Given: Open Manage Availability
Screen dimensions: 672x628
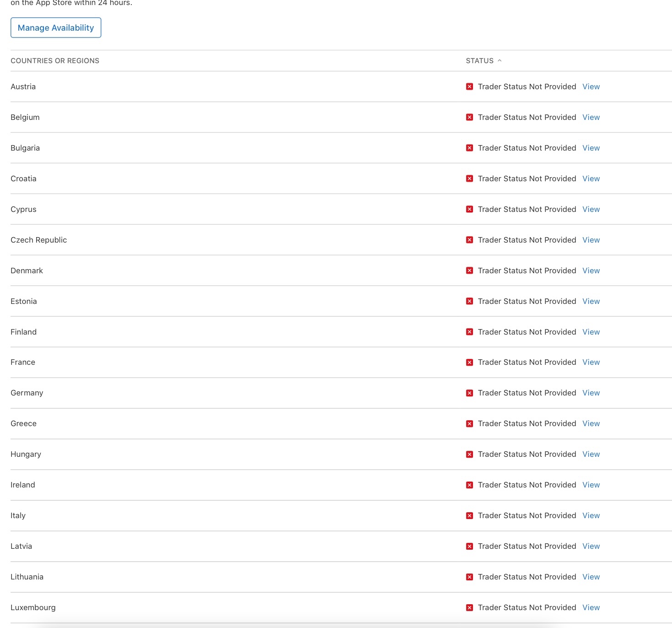Looking at the screenshot, I should point(56,28).
